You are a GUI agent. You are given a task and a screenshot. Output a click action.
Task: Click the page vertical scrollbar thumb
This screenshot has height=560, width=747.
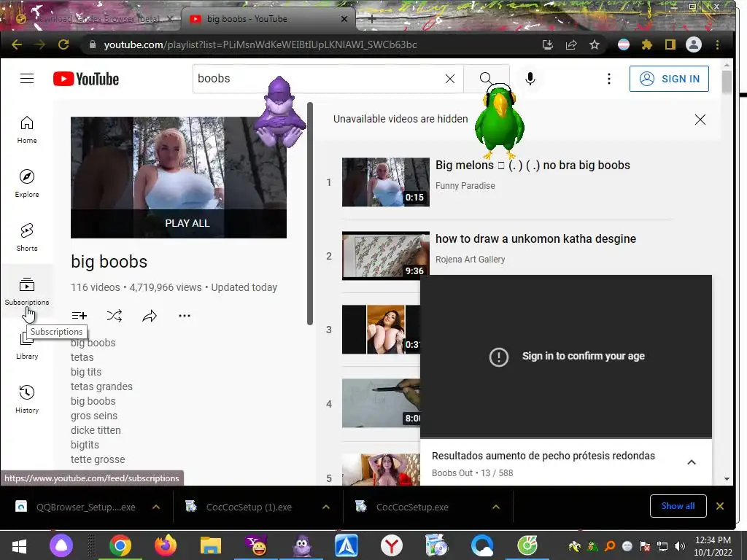[727, 82]
